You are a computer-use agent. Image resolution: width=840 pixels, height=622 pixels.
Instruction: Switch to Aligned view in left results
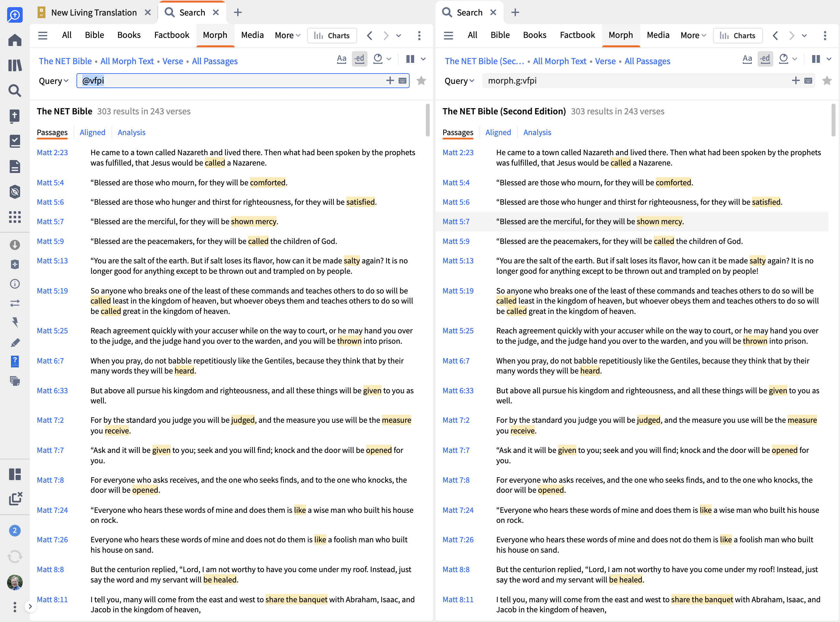tap(92, 132)
